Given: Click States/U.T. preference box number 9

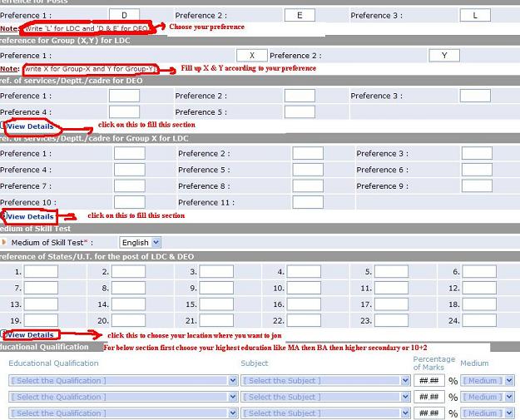Looking at the screenshot, I should [216, 288].
